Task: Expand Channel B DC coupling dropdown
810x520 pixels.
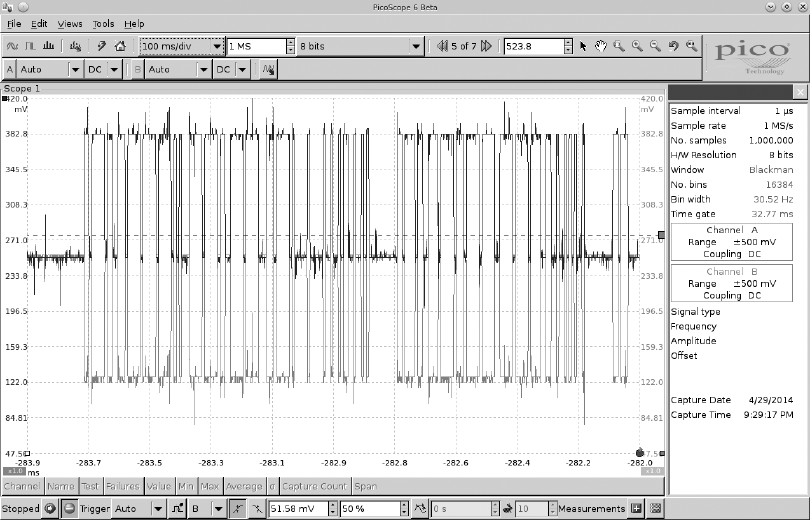Action: [242, 69]
